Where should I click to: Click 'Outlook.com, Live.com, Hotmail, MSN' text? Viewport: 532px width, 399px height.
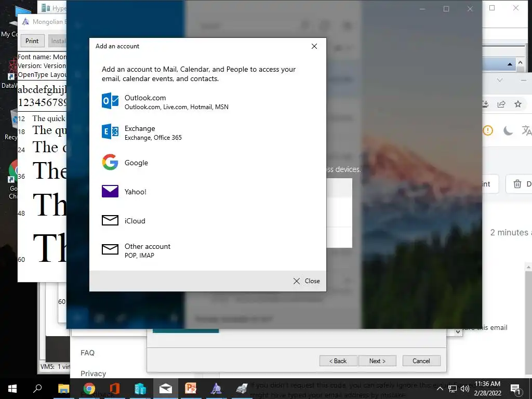[x=177, y=107]
